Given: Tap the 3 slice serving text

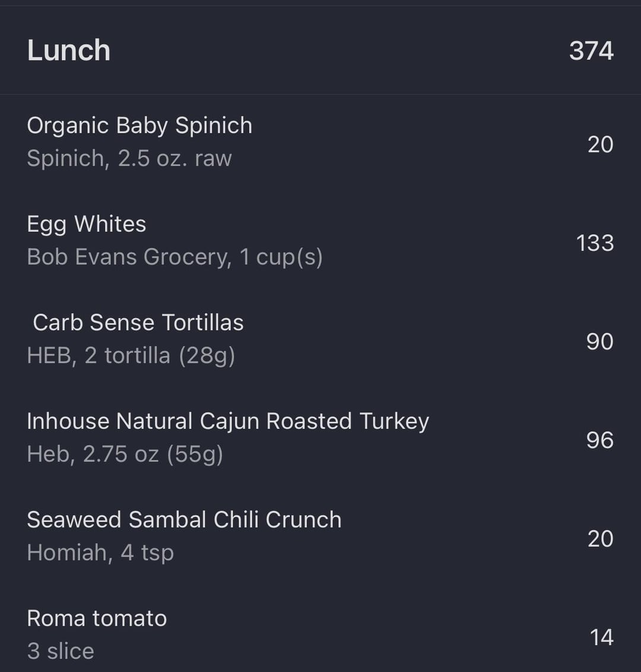Looking at the screenshot, I should point(61,651).
